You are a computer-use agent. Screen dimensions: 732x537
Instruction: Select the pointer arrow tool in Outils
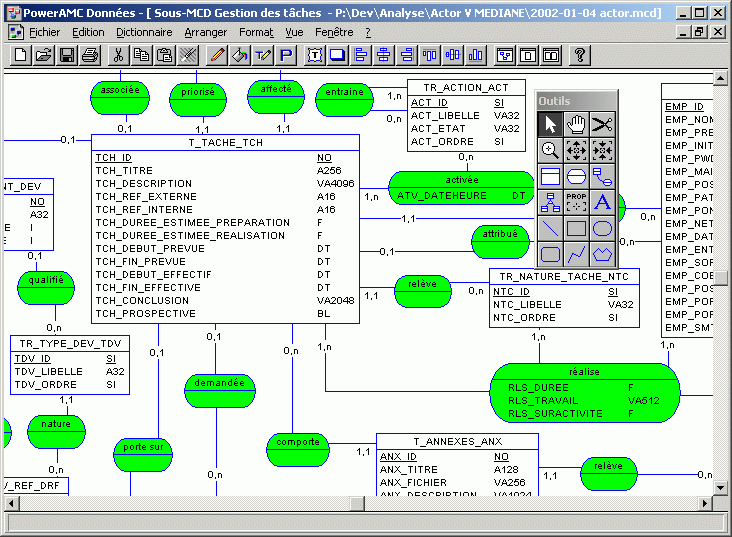pos(550,124)
